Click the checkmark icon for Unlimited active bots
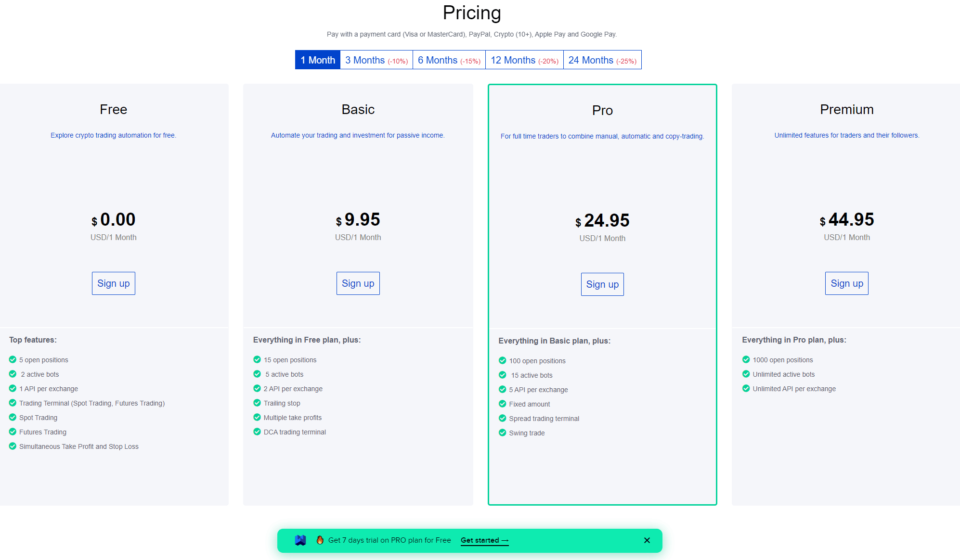The height and width of the screenshot is (560, 960). pos(747,374)
